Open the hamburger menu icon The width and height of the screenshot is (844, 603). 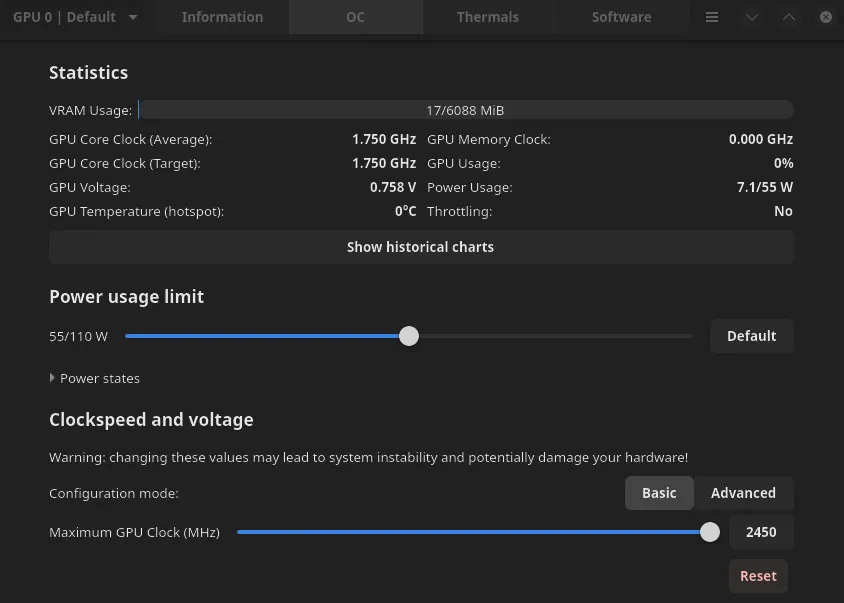click(x=712, y=17)
